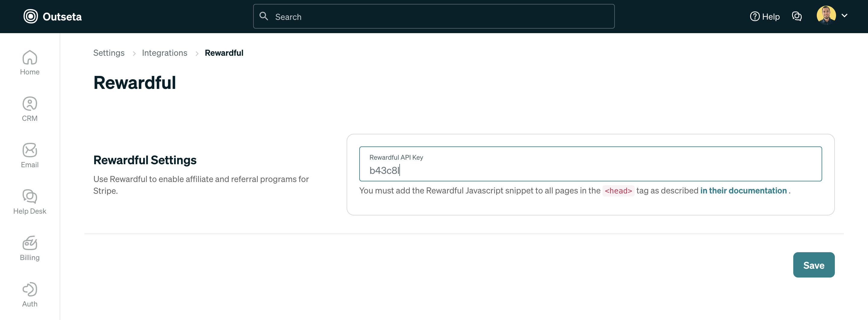Click the Outseta brand name text

coord(62,17)
